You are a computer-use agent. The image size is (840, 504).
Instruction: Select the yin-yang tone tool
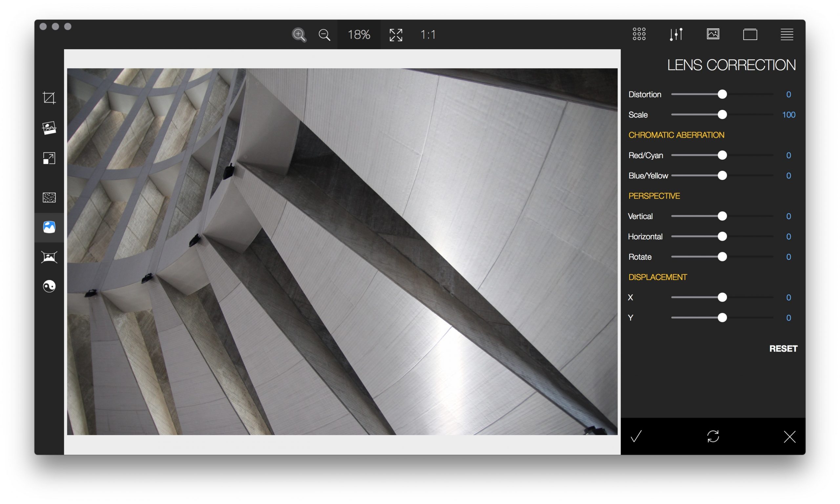pyautogui.click(x=49, y=286)
